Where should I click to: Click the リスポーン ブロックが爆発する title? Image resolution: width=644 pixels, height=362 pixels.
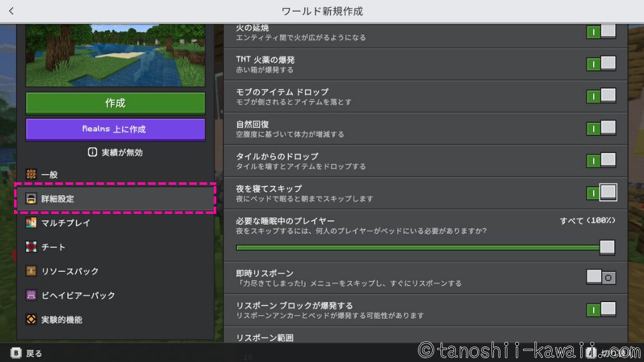tap(294, 305)
